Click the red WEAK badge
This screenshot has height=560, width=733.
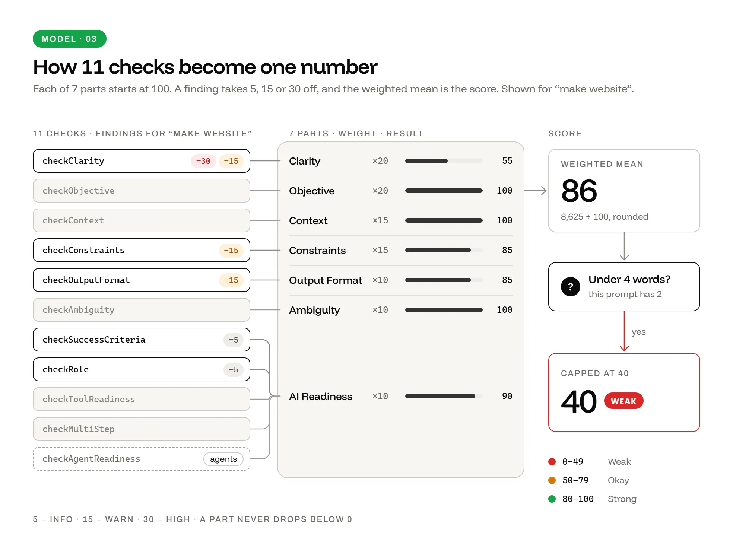coord(623,401)
